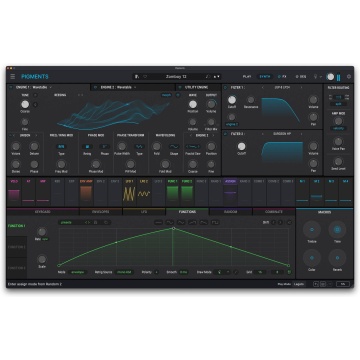The image size is (360, 360).
Task: Open the ENVELOPES modulation tab
Action: click(x=101, y=212)
